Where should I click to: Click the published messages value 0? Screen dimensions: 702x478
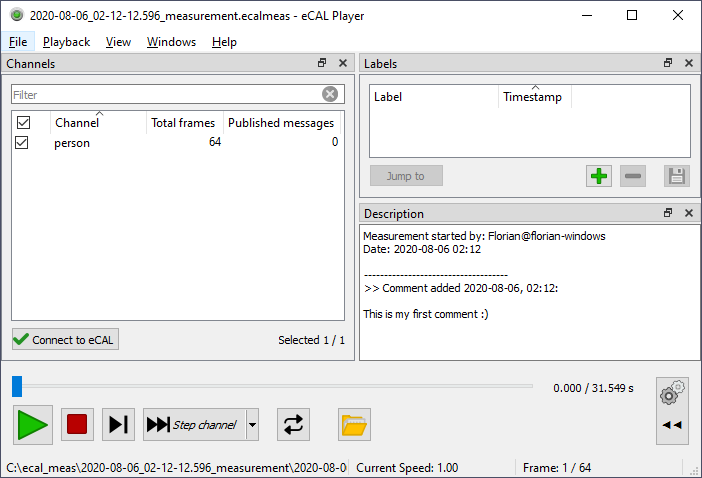pyautogui.click(x=335, y=142)
